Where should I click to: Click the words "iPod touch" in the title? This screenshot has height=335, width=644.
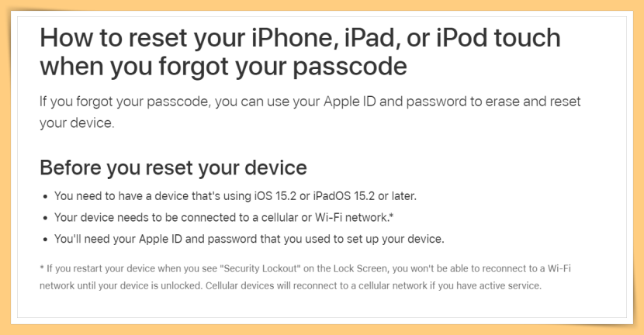tap(498, 38)
